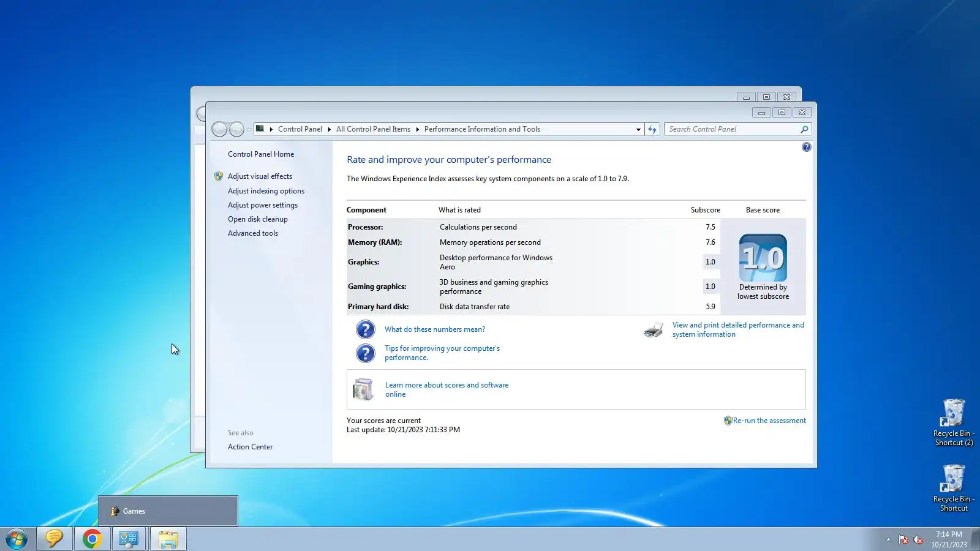The height and width of the screenshot is (551, 980).
Task: Click the Graphics row label
Action: (x=364, y=262)
